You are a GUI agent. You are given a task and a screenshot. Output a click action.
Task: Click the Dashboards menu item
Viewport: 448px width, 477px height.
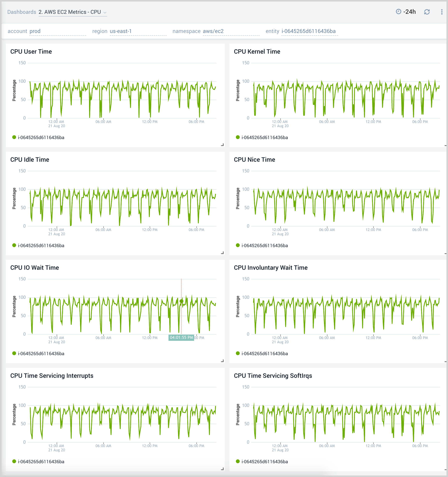[x=22, y=12]
